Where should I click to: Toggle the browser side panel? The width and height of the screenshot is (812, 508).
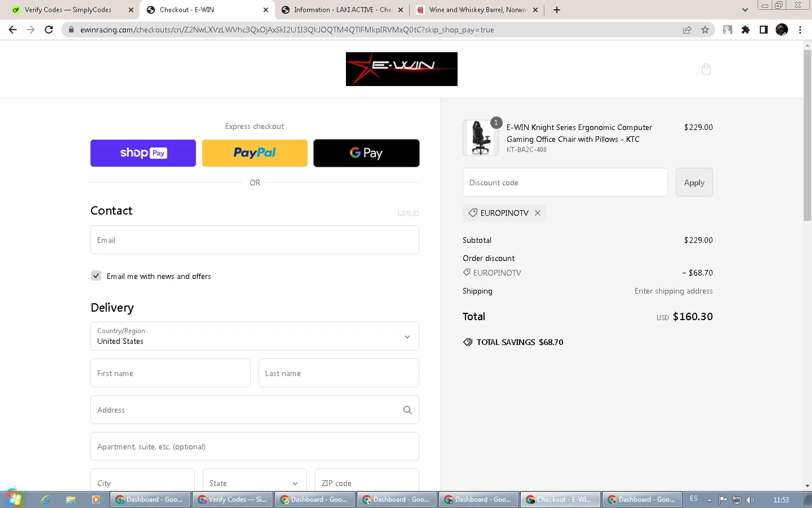[x=763, y=30]
